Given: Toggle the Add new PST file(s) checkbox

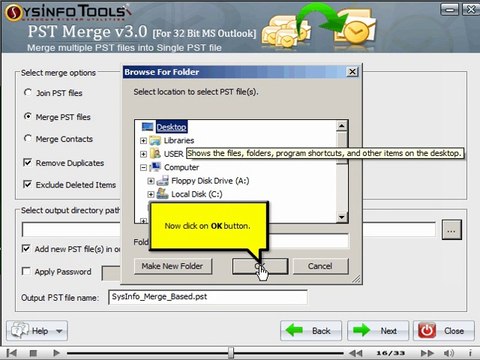Looking at the screenshot, I should pos(26,249).
